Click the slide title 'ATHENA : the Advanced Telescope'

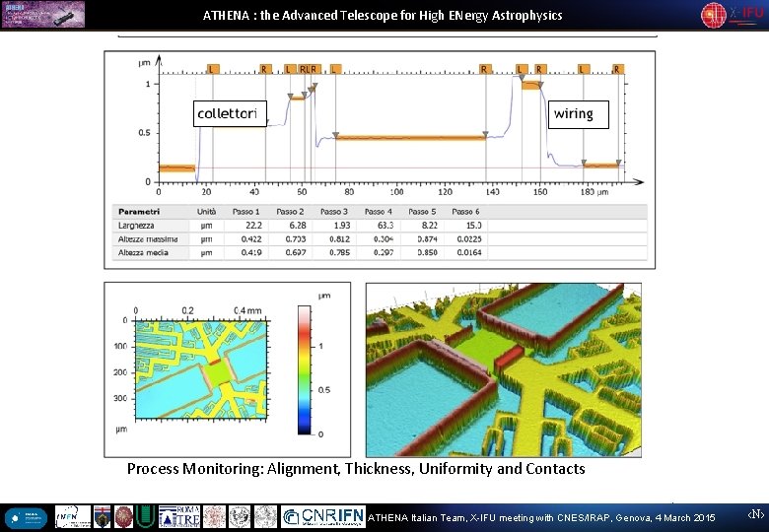pyautogui.click(x=383, y=15)
